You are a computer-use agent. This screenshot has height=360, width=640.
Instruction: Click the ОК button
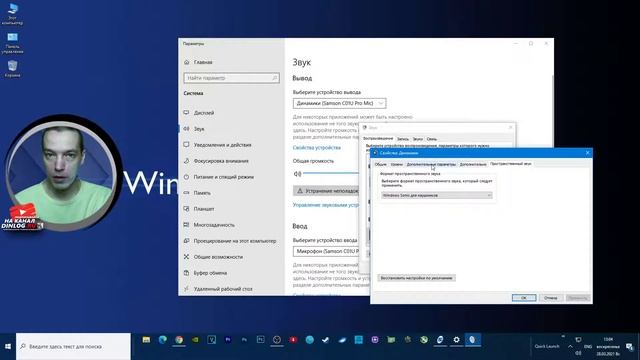coord(524,298)
